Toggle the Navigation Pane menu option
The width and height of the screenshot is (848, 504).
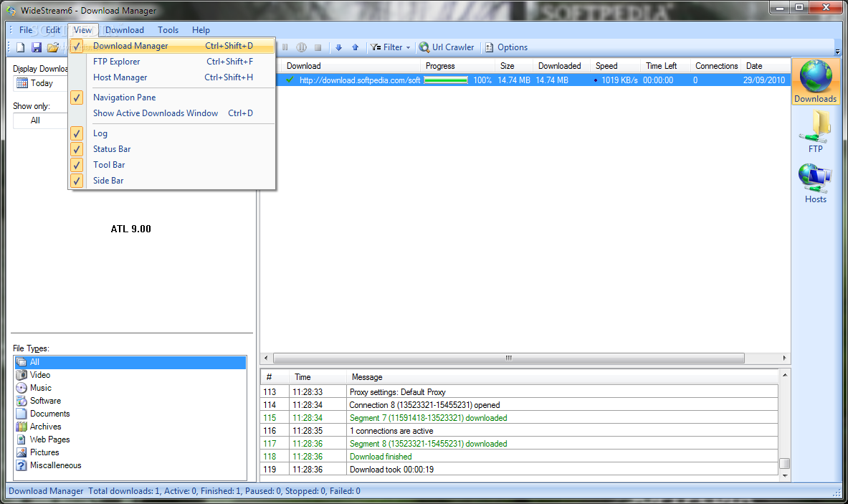172,98
